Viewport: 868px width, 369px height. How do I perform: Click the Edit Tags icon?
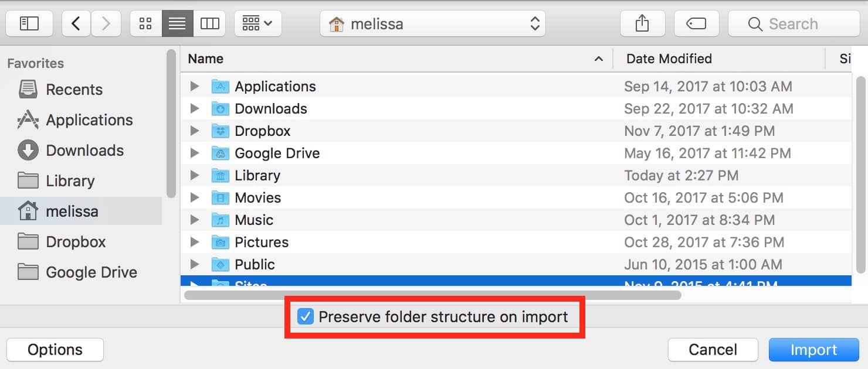point(696,23)
